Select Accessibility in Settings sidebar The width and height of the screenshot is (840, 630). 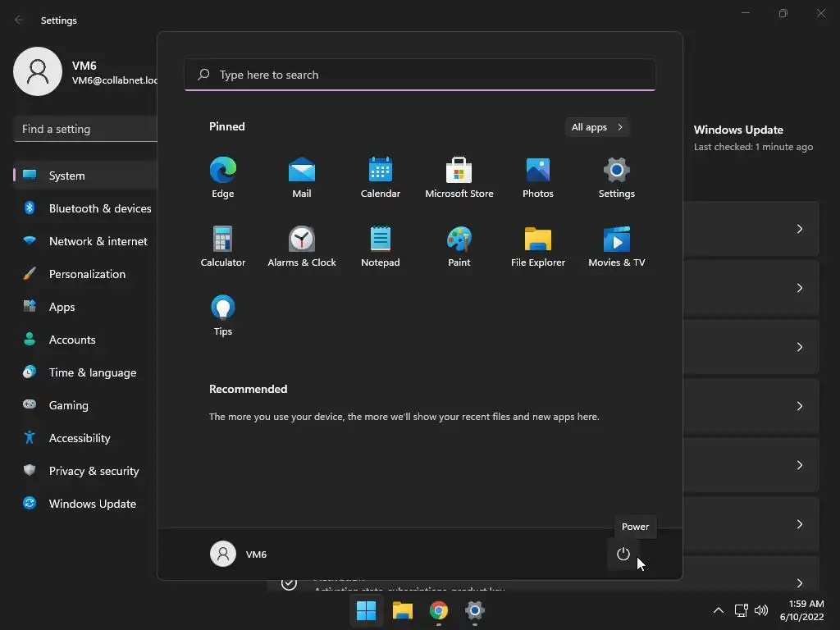85,438
